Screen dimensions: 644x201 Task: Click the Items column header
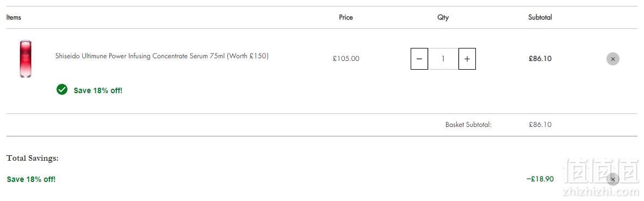tap(14, 17)
